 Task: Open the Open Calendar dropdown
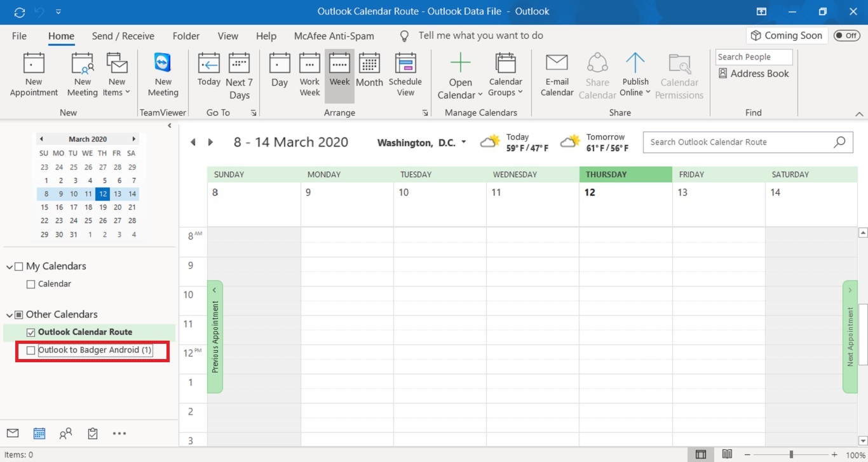click(460, 76)
